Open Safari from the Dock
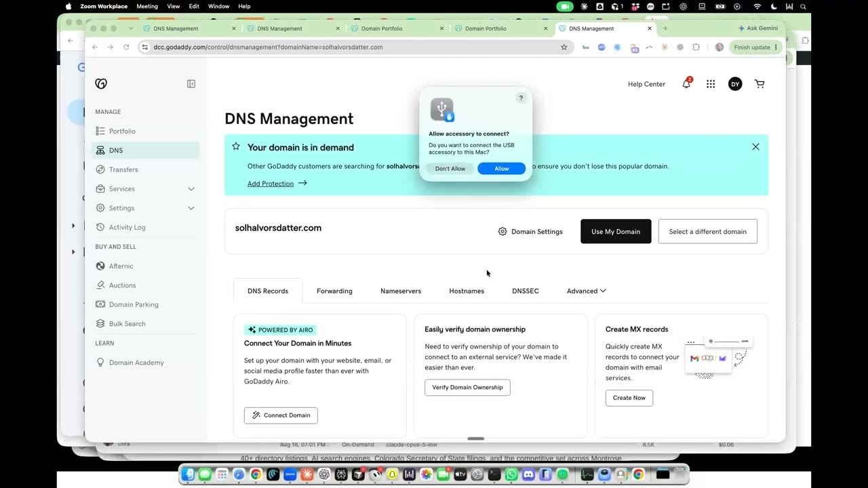Image resolution: width=868 pixels, height=488 pixels. [x=239, y=474]
